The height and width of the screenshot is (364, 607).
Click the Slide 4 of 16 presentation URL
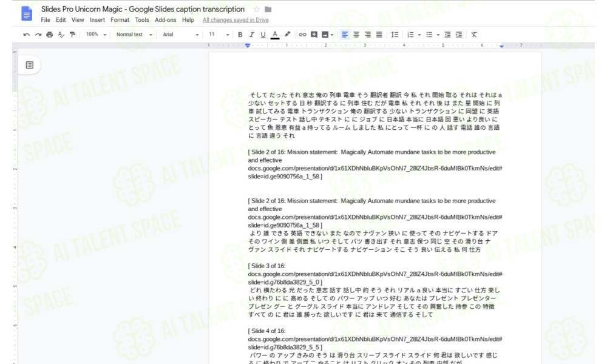pyautogui.click(x=375, y=343)
